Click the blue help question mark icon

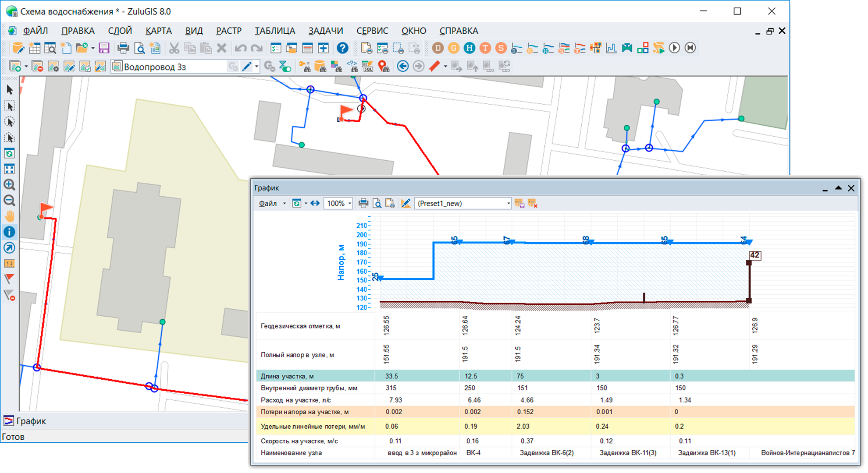pyautogui.click(x=342, y=48)
